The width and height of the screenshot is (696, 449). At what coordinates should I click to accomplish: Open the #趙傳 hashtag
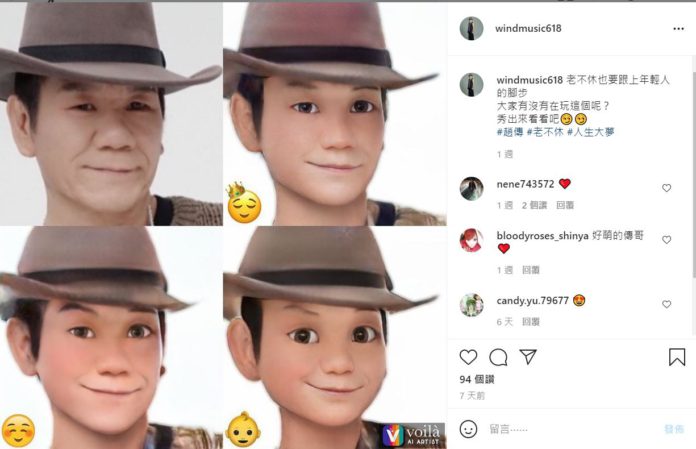pos(510,132)
